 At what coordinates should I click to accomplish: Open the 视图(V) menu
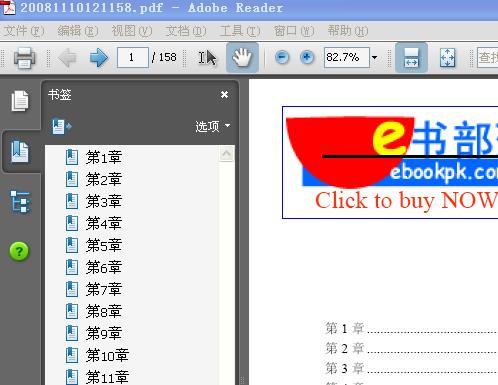coord(132,31)
